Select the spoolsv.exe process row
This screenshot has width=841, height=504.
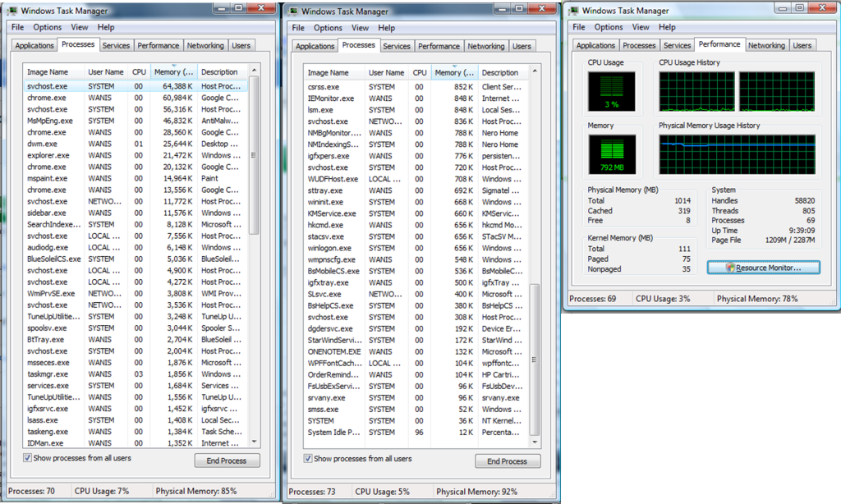pyautogui.click(x=136, y=328)
